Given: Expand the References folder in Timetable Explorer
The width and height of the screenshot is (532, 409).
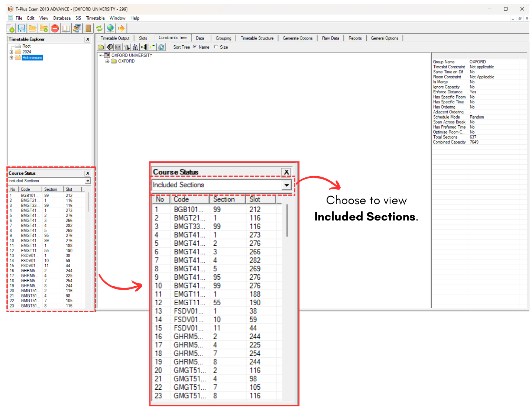Looking at the screenshot, I should 11,58.
